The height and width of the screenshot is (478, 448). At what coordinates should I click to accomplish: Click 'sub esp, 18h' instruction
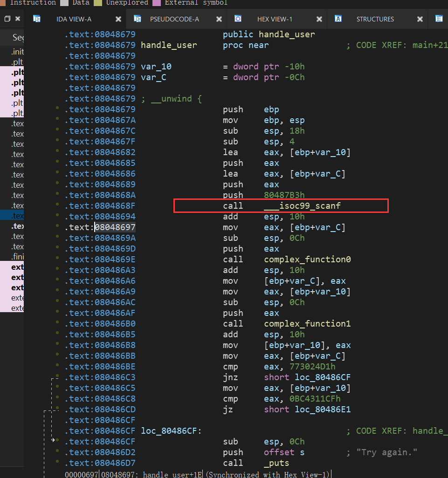[264, 131]
